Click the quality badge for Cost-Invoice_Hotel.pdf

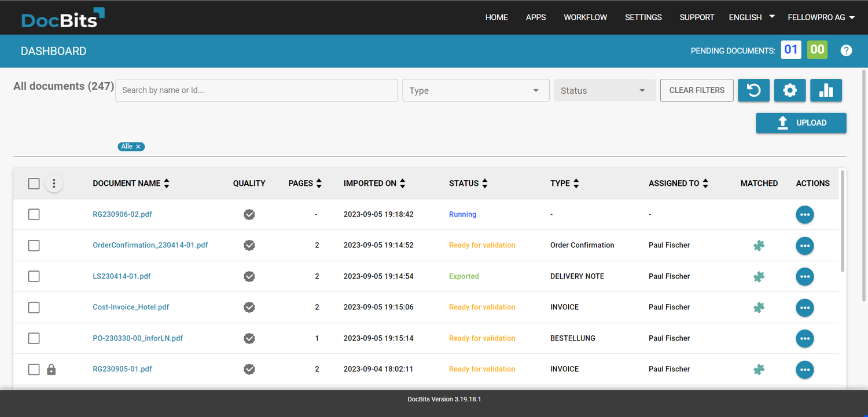249,308
